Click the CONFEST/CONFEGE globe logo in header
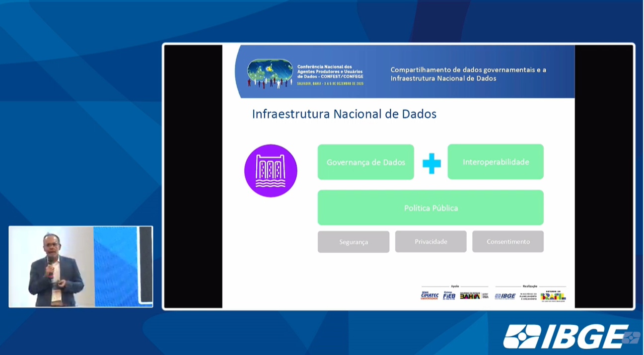The width and height of the screenshot is (644, 355). coord(270,73)
